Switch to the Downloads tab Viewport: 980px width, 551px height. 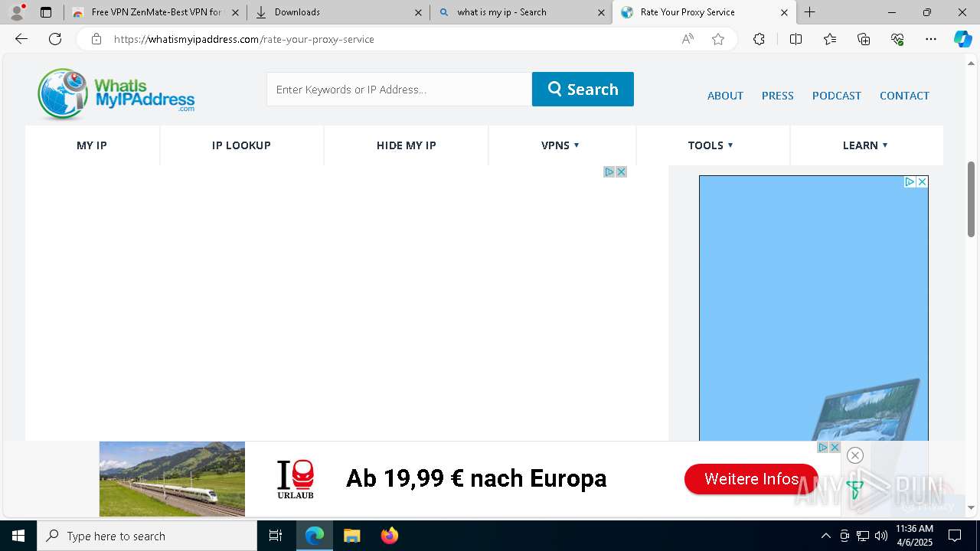pos(337,12)
